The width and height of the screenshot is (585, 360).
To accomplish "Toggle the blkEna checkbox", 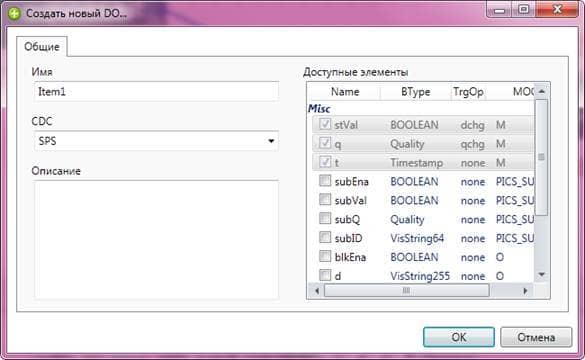I will point(325,256).
